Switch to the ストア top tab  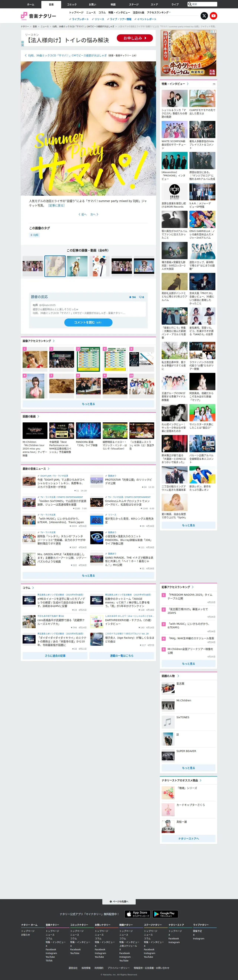(154, 4)
